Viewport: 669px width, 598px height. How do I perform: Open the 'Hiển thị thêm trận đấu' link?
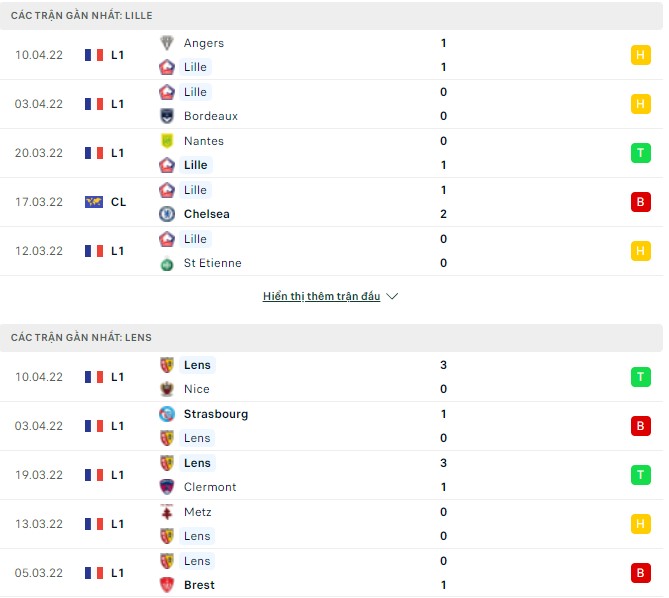(x=321, y=297)
